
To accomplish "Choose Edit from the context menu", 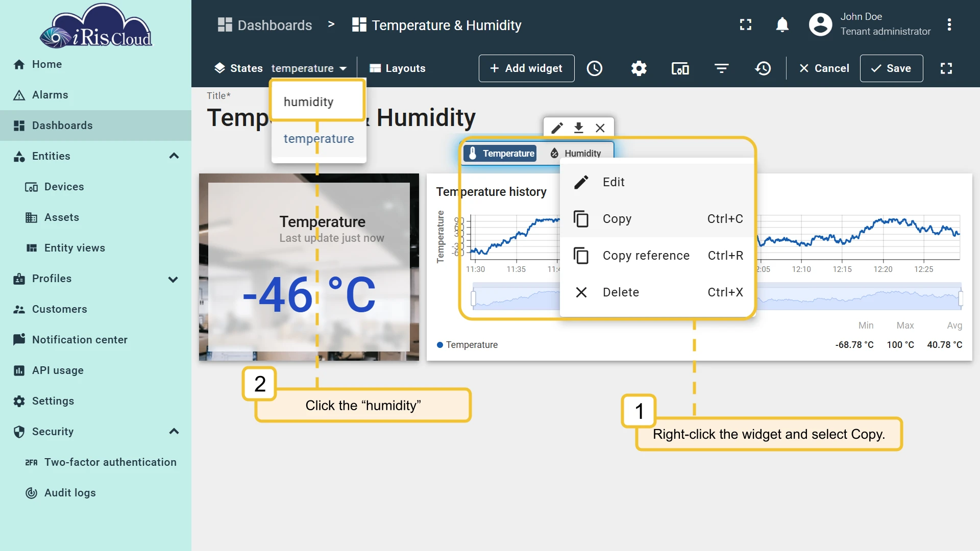I will tap(657, 182).
